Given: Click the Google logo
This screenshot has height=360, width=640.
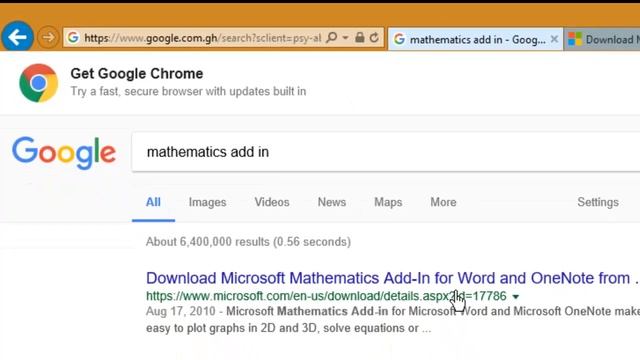Looking at the screenshot, I should [x=64, y=153].
